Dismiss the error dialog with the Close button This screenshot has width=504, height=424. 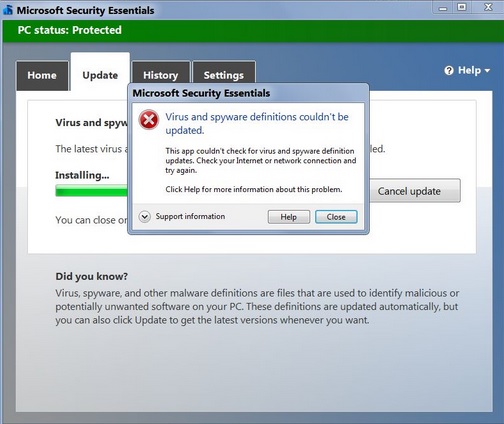pos(336,217)
